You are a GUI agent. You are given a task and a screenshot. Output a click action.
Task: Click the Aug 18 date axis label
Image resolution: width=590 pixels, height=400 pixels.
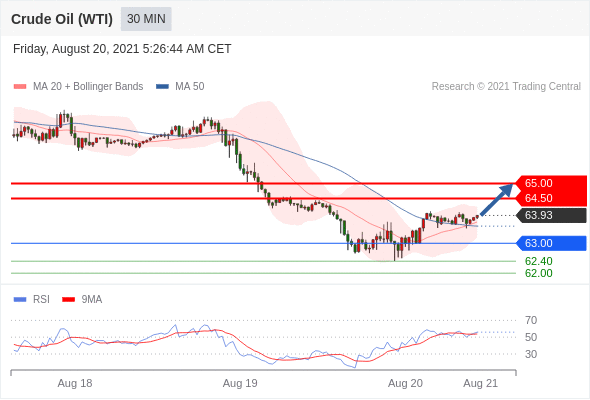tap(75, 383)
